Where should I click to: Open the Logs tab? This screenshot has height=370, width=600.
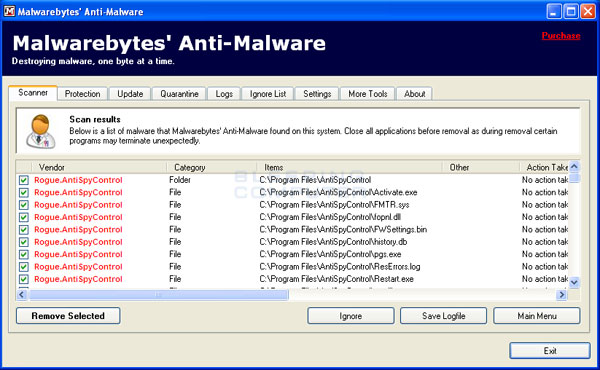(x=224, y=94)
